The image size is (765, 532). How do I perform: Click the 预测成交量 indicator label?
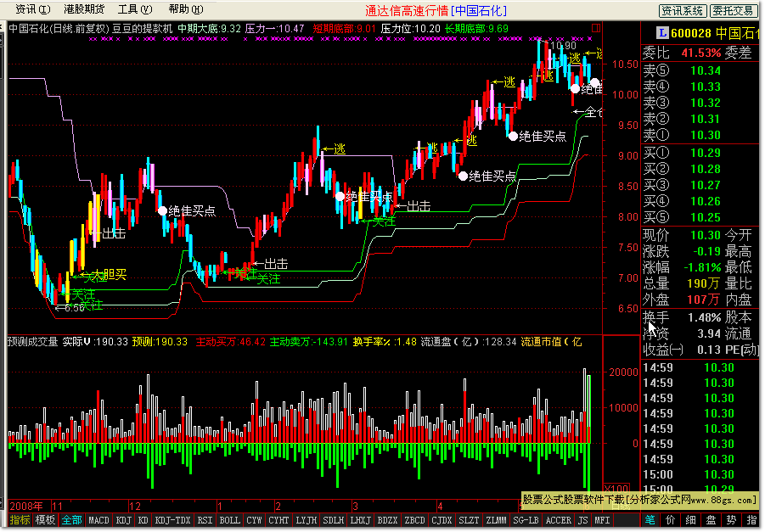32,342
